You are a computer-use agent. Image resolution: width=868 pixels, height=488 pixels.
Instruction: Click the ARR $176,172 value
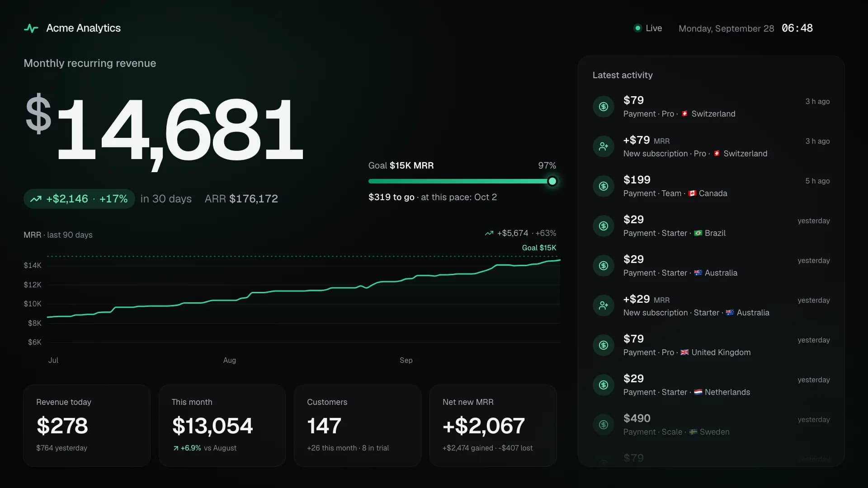241,199
